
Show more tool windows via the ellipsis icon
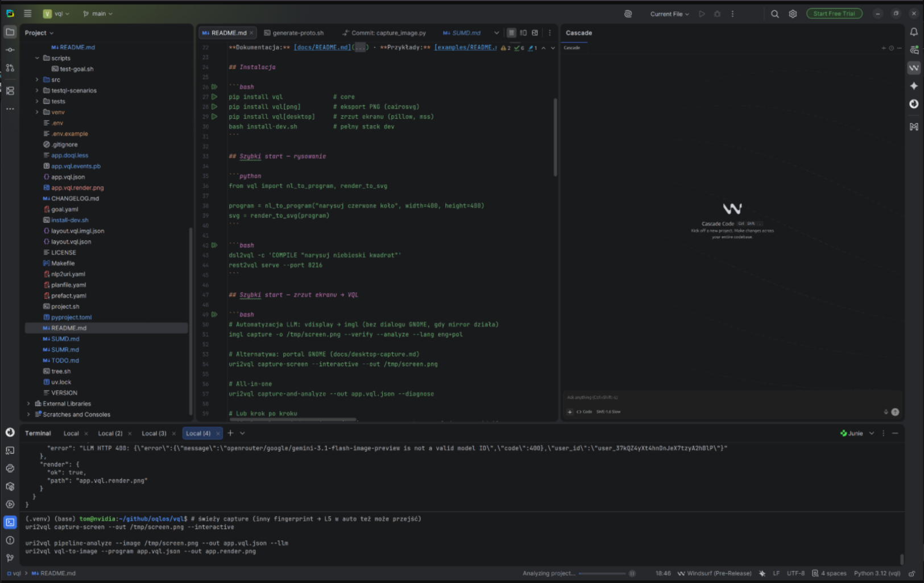point(10,109)
